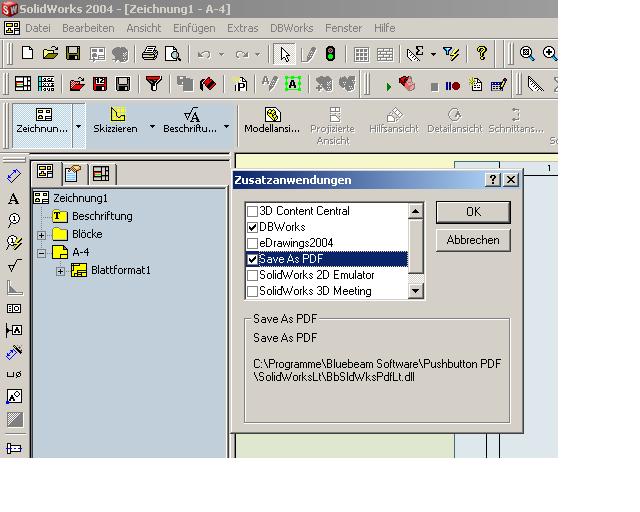
Task: Check the SolidWorks 3D Meeting checkbox
Action: tap(252, 291)
